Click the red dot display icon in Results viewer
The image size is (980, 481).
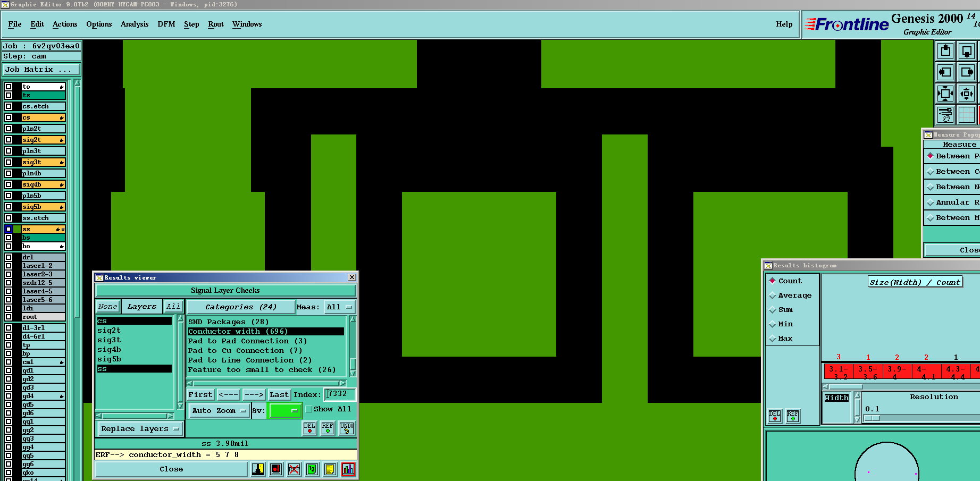[276, 469]
